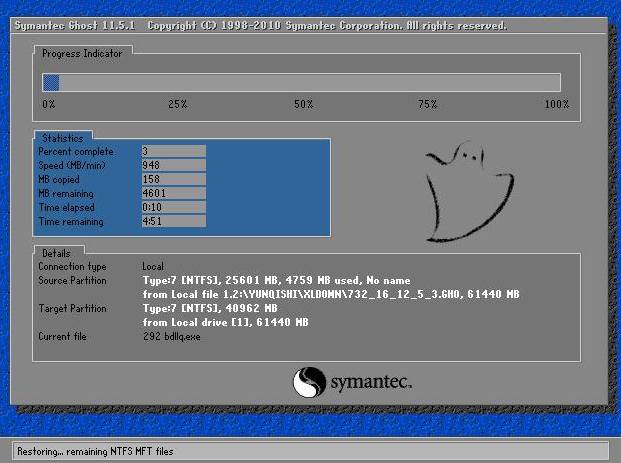The height and width of the screenshot is (463, 621).
Task: Select the Speed (MB/min) value field
Action: [x=173, y=165]
